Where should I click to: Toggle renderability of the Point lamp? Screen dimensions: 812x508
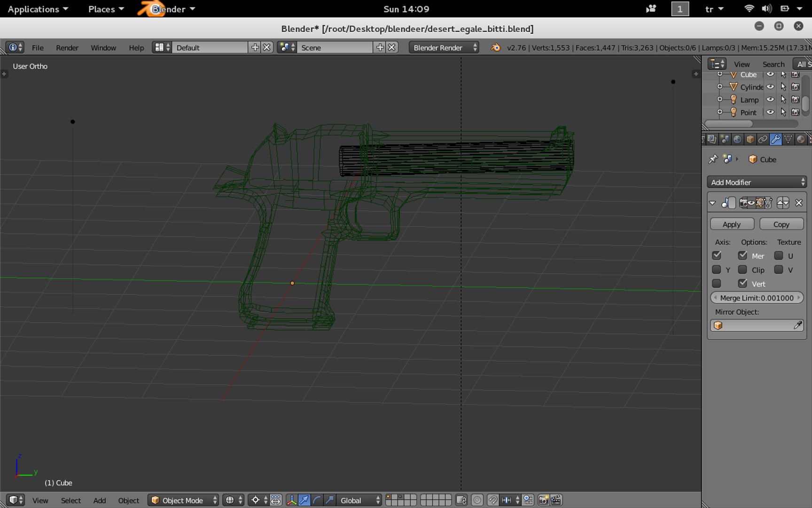pos(795,112)
